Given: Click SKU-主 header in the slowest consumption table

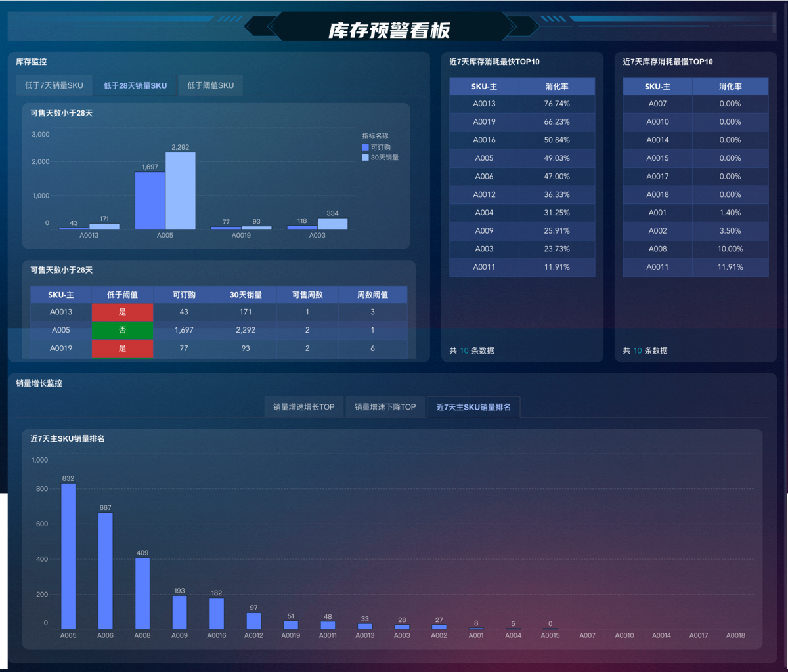Looking at the screenshot, I should 657,87.
